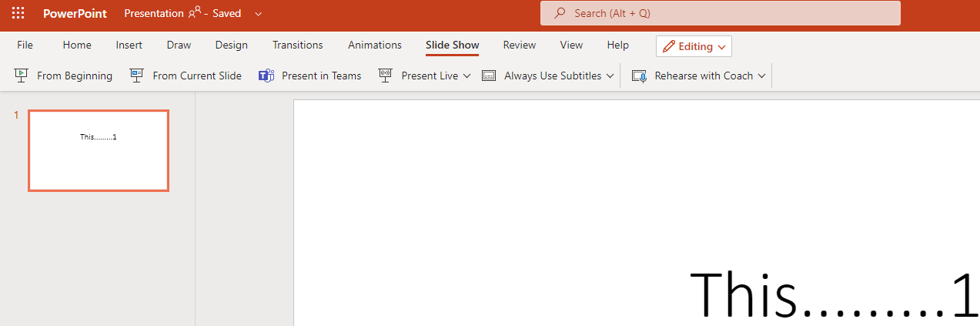The image size is (980, 326).
Task: Click the magnifier icon in search box
Action: (x=560, y=13)
